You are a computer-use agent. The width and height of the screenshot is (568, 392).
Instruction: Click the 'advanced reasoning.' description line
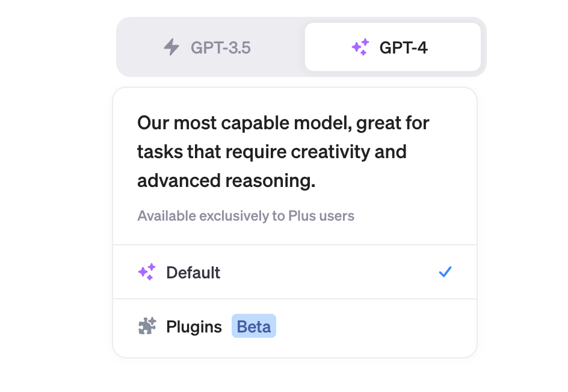coord(226,180)
